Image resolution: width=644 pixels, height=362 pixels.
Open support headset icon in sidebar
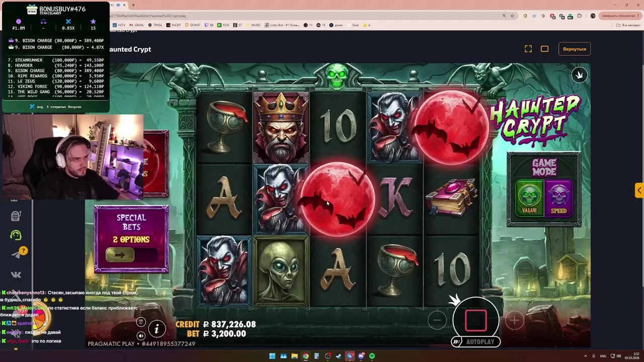tap(16, 235)
